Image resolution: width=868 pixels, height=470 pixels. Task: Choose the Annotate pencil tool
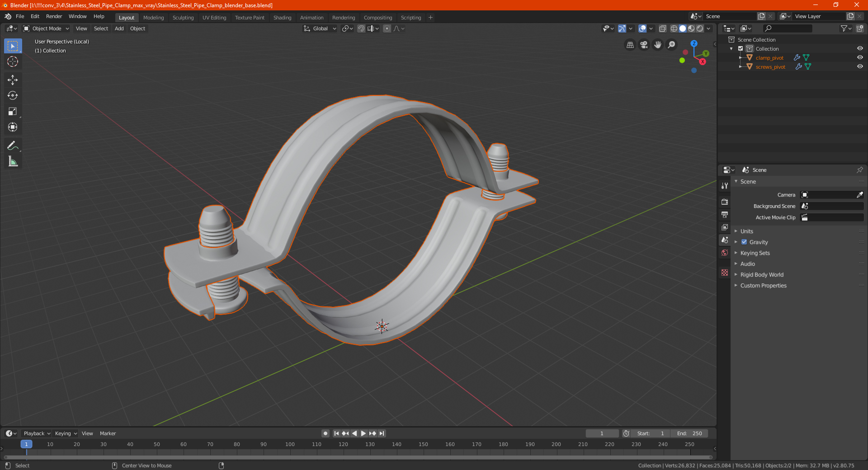[13, 146]
